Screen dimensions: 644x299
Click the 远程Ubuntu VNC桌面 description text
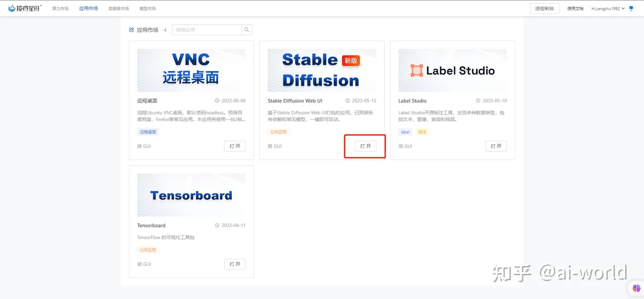pyautogui.click(x=191, y=116)
